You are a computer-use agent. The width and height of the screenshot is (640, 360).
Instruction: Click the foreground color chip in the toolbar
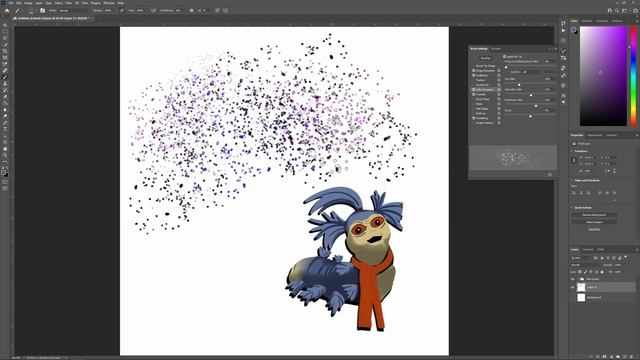click(3, 172)
